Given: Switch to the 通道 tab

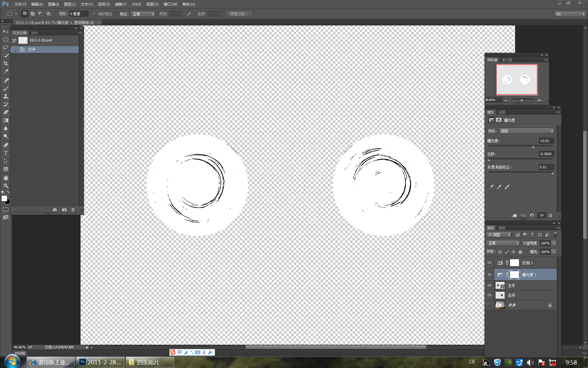Looking at the screenshot, I should 502,228.
